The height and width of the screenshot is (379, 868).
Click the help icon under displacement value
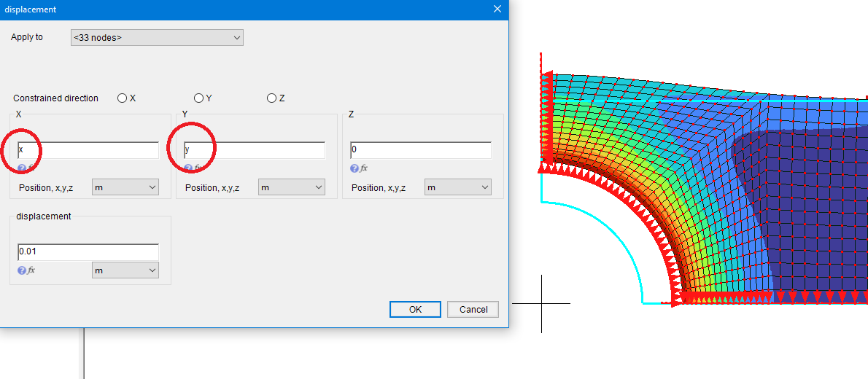click(22, 270)
